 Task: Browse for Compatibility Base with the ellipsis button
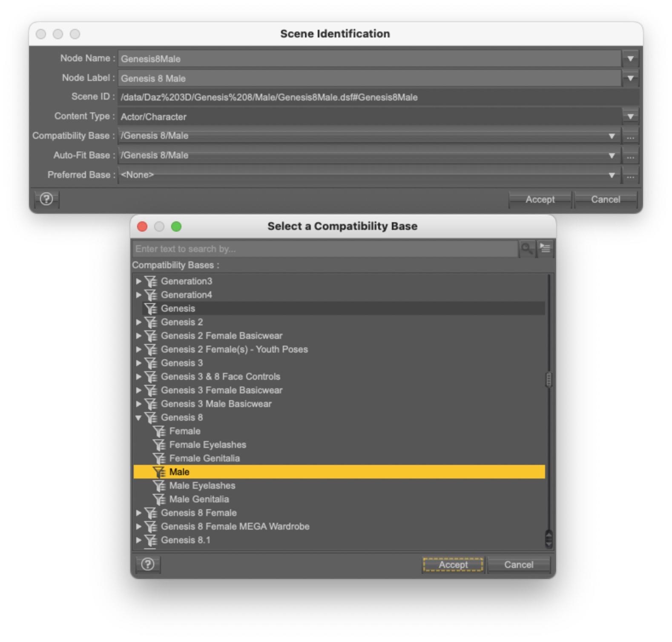pyautogui.click(x=630, y=136)
